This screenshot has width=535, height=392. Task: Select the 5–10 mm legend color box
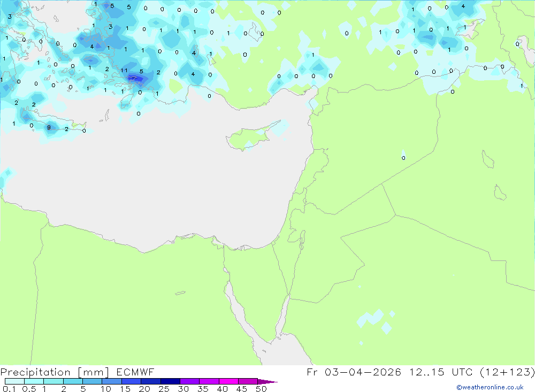tap(92, 381)
